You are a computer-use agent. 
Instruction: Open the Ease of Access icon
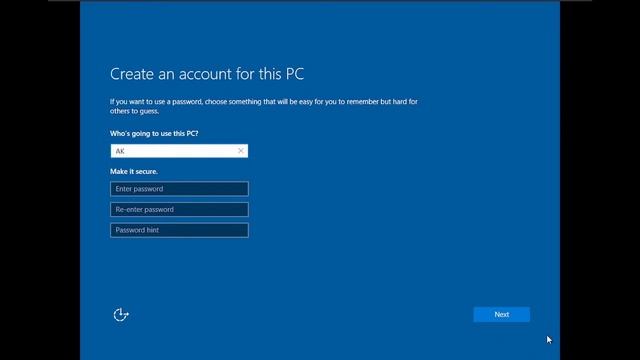click(x=121, y=315)
